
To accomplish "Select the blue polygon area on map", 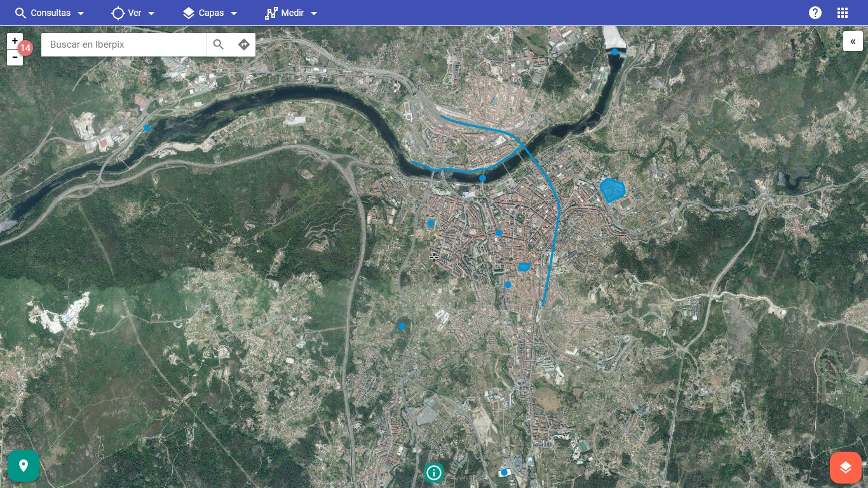I will pos(613,190).
